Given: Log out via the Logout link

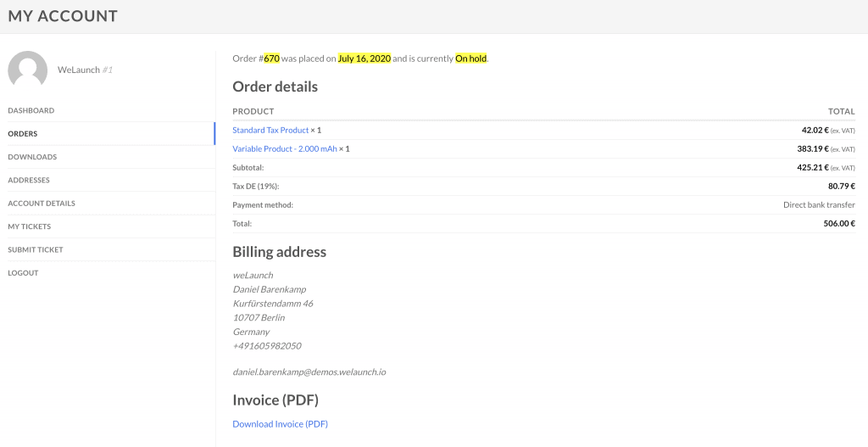Looking at the screenshot, I should tap(23, 273).
